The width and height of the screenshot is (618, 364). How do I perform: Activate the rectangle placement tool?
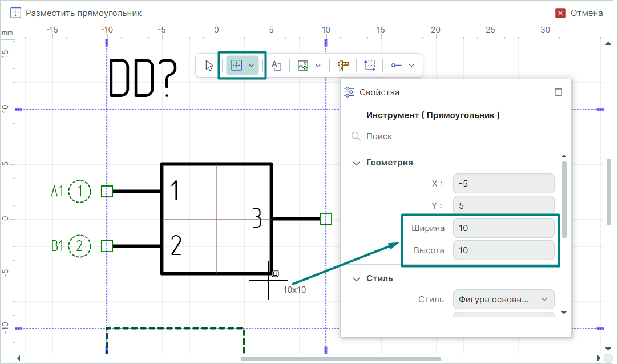tap(236, 66)
